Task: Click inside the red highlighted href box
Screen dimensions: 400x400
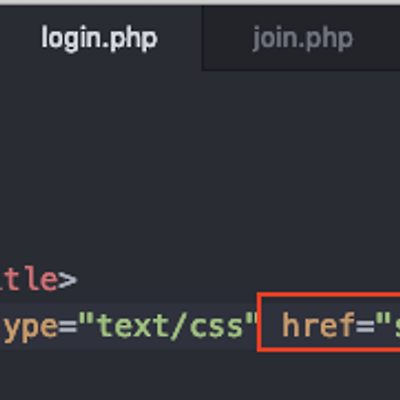Action: [329, 322]
